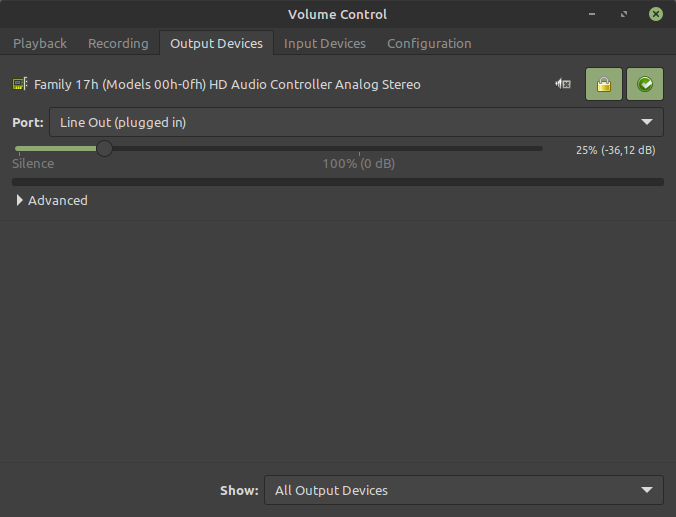Click the 25% volume readout text
This screenshot has height=517, width=676.
pos(615,150)
